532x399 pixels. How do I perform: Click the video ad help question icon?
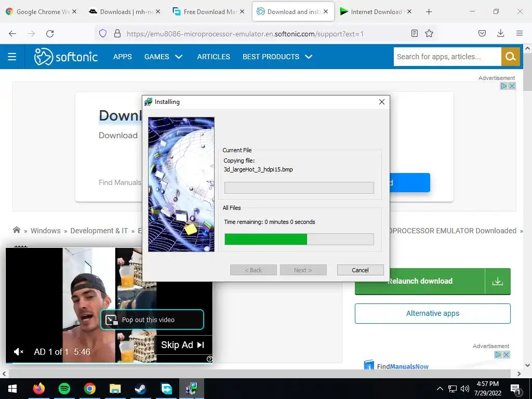click(210, 359)
